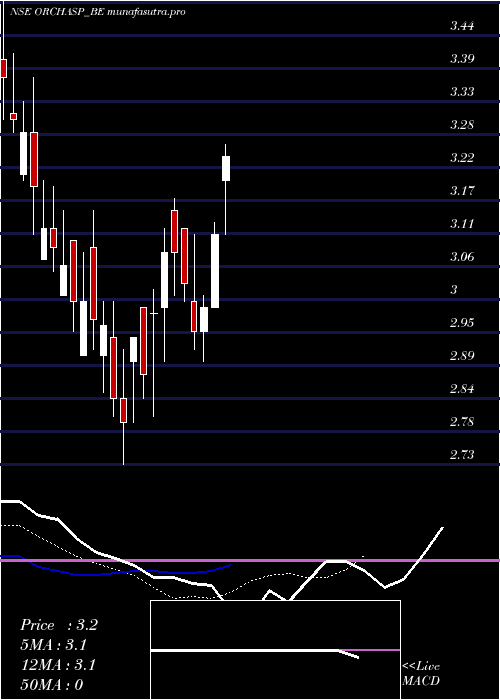Click the 2.78 price axis label

462,422
